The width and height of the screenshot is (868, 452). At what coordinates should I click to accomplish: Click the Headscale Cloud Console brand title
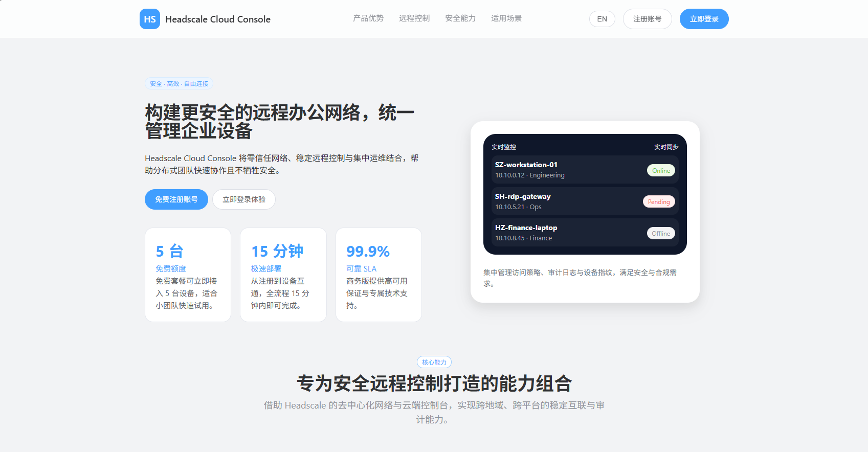click(217, 19)
